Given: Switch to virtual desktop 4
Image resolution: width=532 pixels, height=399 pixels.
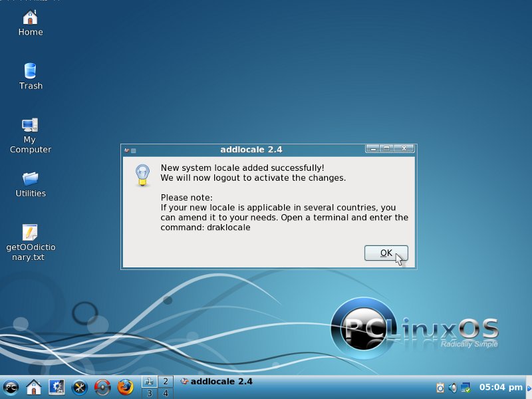Looking at the screenshot, I should 164,393.
